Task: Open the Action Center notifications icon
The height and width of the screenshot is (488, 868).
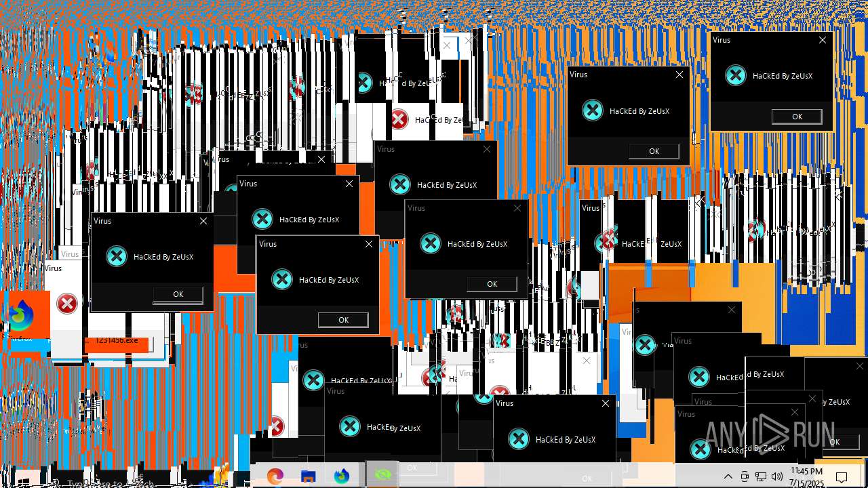Action: click(x=842, y=476)
